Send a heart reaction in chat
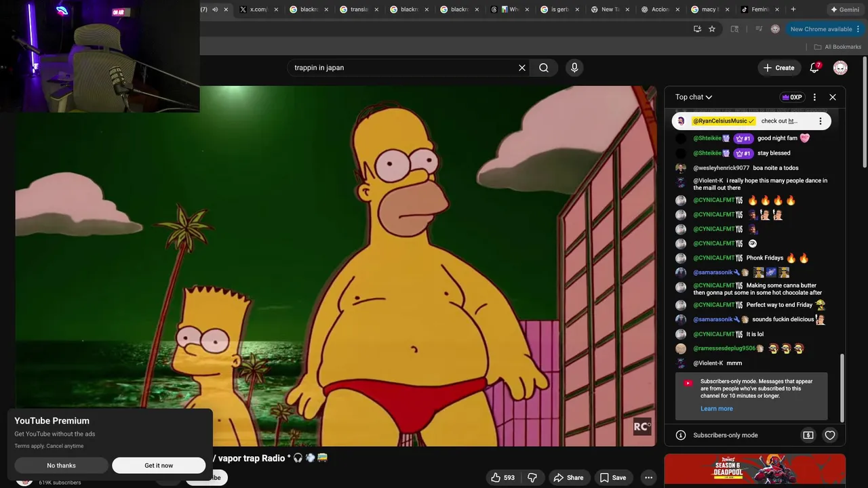The image size is (868, 488). (830, 435)
